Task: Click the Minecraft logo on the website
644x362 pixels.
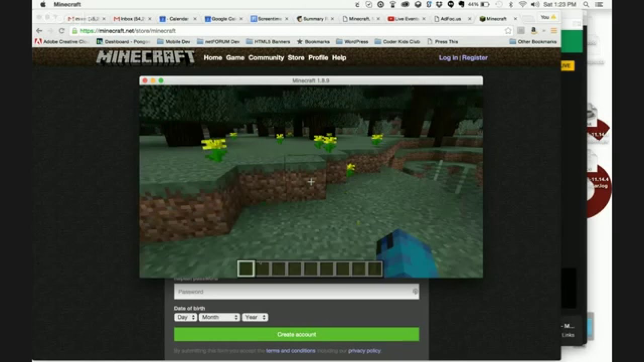Action: (145, 57)
